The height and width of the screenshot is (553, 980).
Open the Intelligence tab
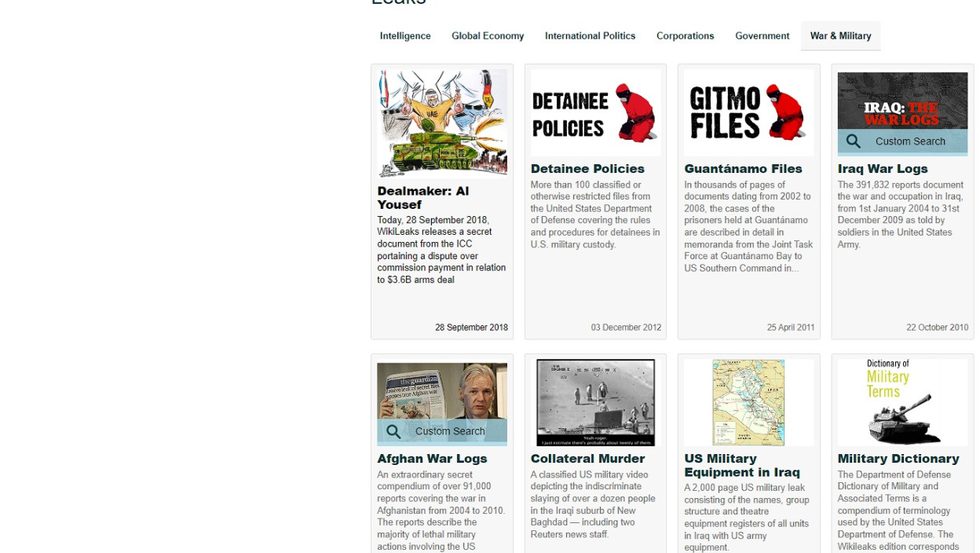[x=405, y=36]
